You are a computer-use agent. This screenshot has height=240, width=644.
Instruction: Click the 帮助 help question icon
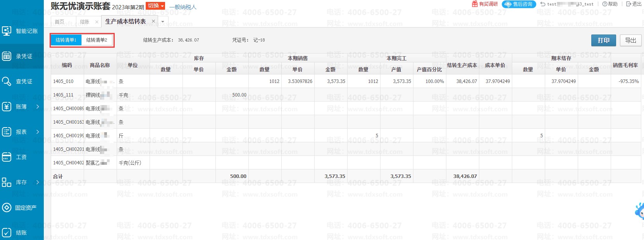[x=604, y=4]
